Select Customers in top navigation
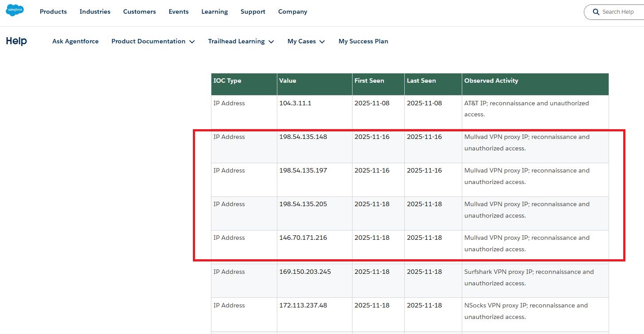Screen dimensions: 644x334 coord(139,12)
